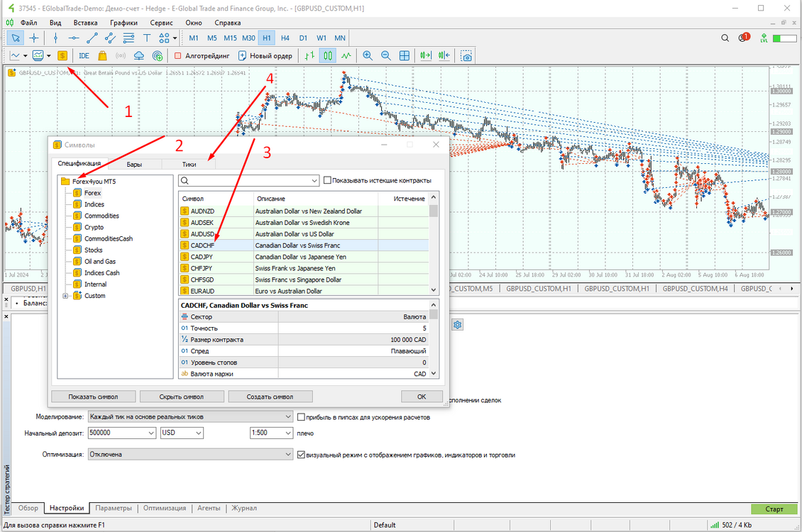Screen dimensions: 802x532
Task: Switch to the Тики tab
Action: [189, 164]
